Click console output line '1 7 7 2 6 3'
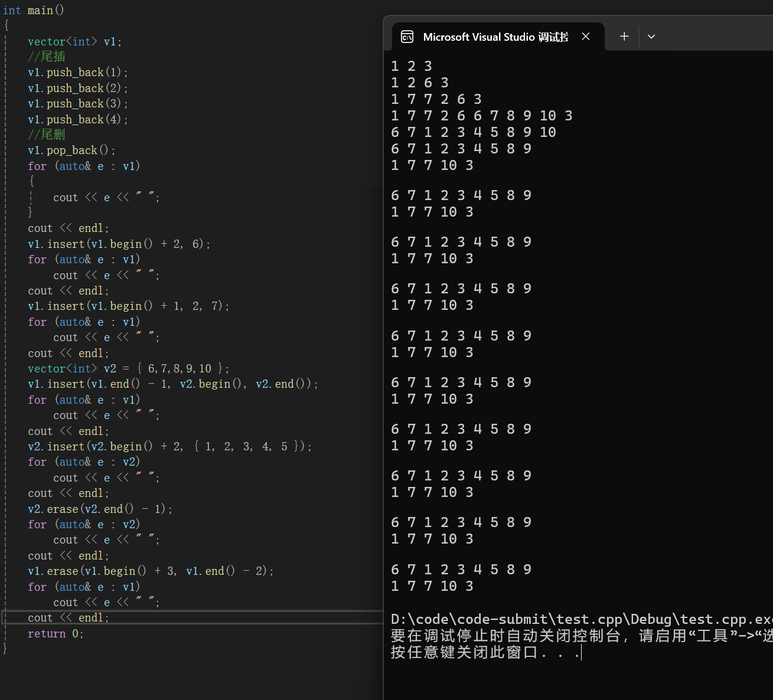This screenshot has height=700, width=773. [436, 99]
